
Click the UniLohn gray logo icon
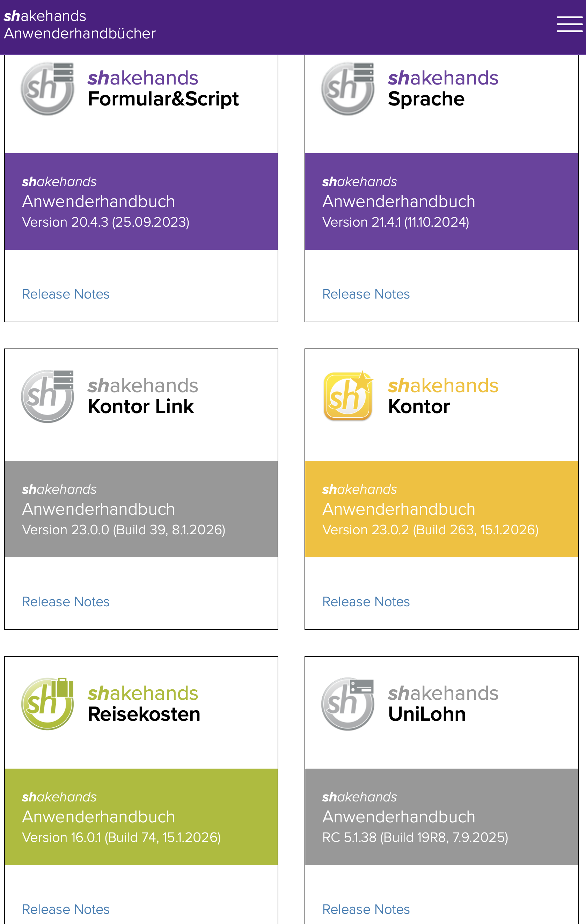pyautogui.click(x=348, y=703)
